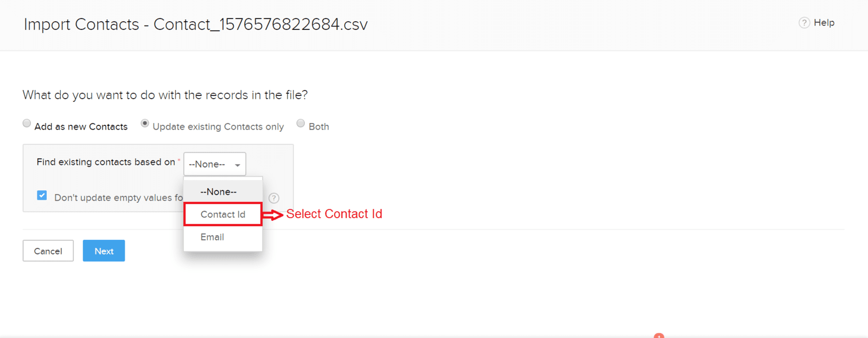Click the blue Next button
This screenshot has width=868, height=338.
point(104,251)
